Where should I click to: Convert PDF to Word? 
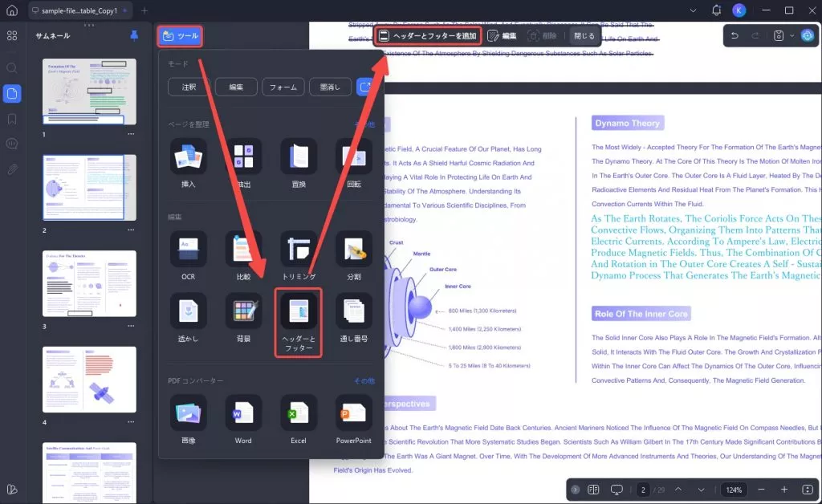tap(243, 420)
